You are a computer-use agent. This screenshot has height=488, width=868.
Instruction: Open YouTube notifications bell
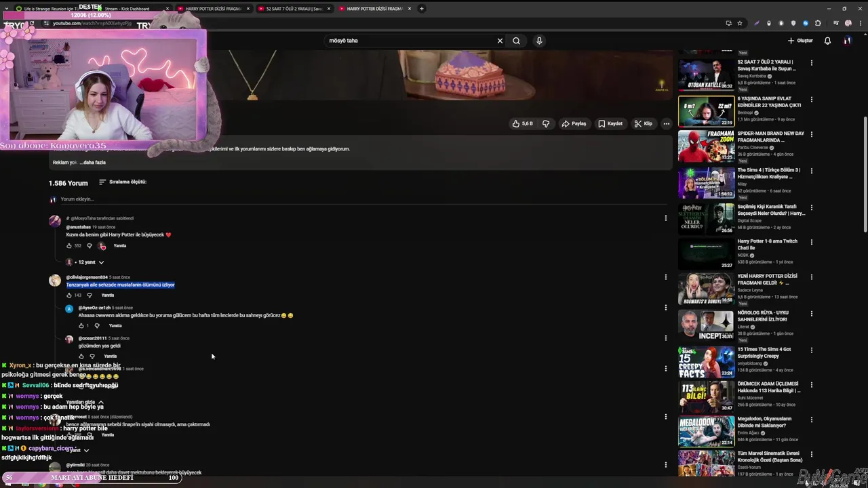tap(827, 41)
